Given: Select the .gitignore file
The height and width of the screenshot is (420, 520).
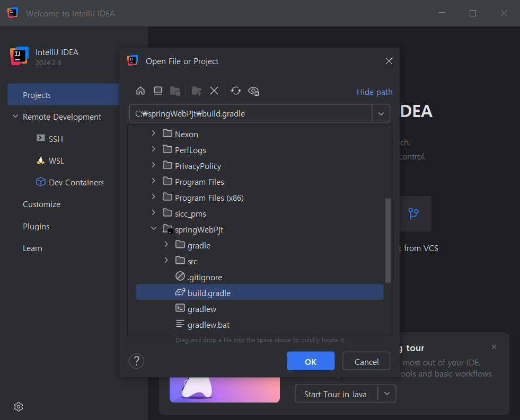Looking at the screenshot, I should click(260, 277).
